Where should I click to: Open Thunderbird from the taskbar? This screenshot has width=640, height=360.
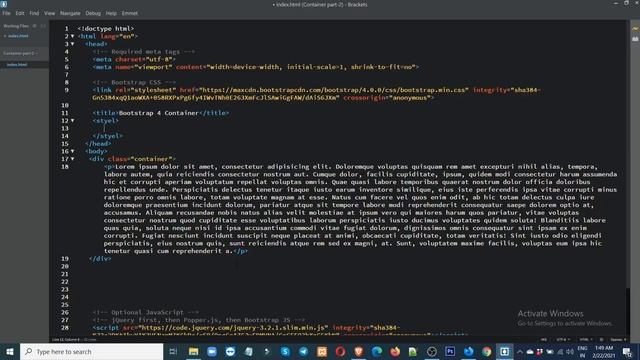[468, 351]
